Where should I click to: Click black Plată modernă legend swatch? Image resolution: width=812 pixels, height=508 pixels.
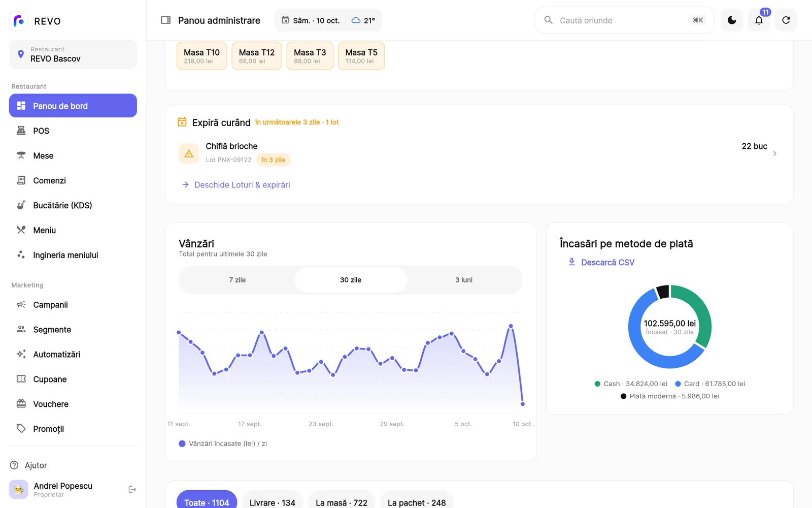click(623, 396)
